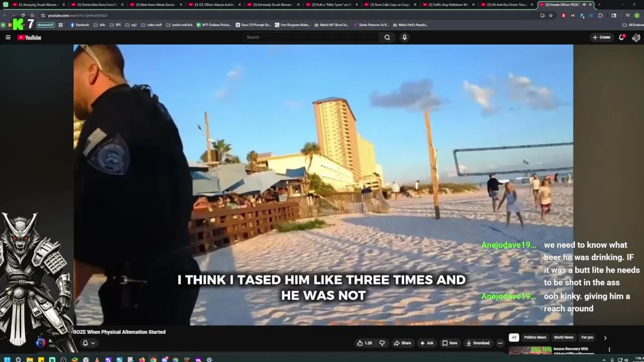Screen dimensions: 644x362
Task: Open the Create menu button
Action: point(601,37)
